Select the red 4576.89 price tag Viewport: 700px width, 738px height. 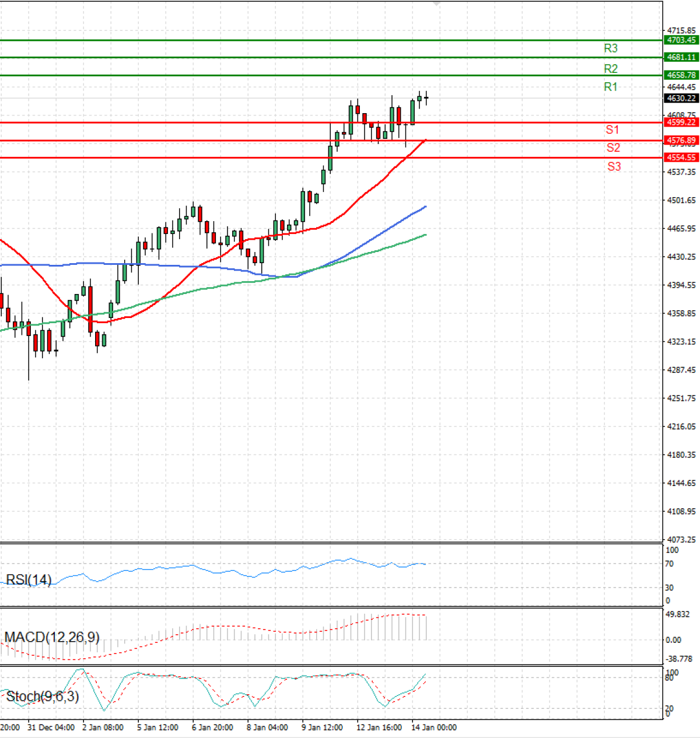point(681,141)
